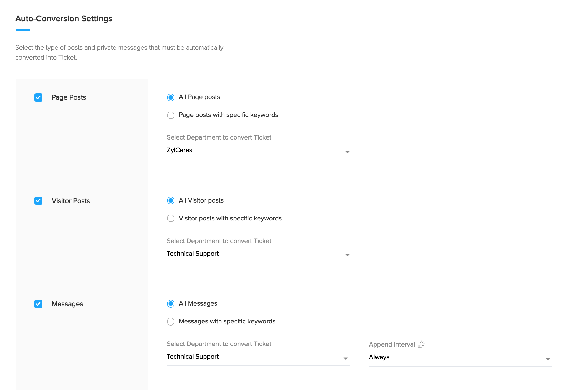Open the Append Interval Always dropdown
575x392 pixels.
tap(460, 357)
